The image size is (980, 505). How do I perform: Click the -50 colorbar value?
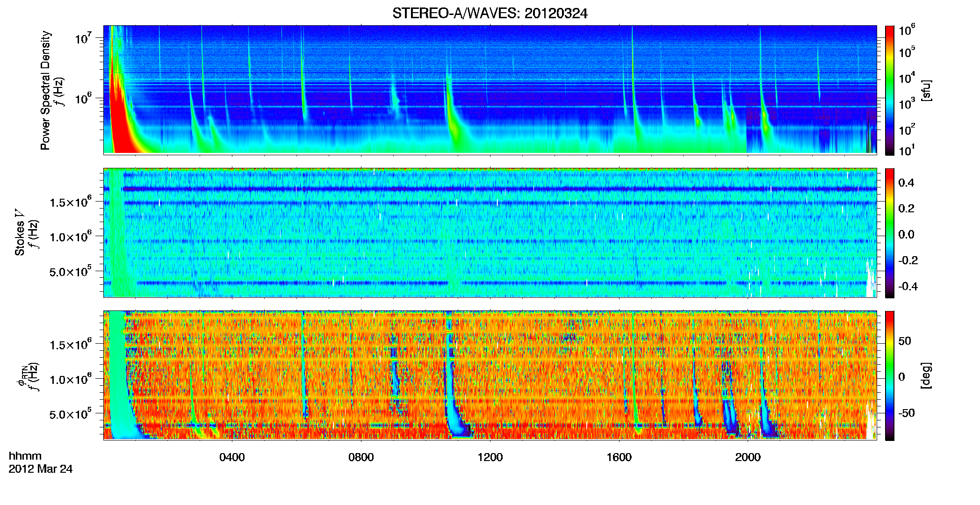tap(906, 413)
